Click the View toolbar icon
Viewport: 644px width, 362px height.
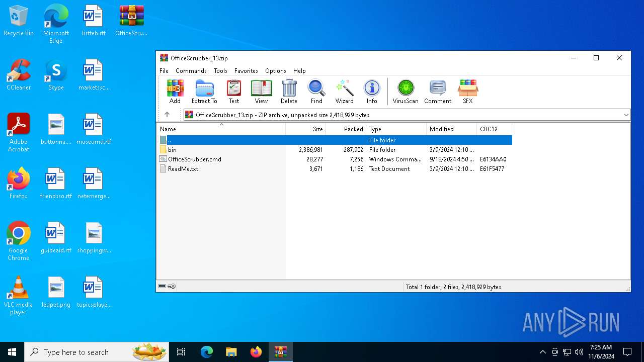261,92
